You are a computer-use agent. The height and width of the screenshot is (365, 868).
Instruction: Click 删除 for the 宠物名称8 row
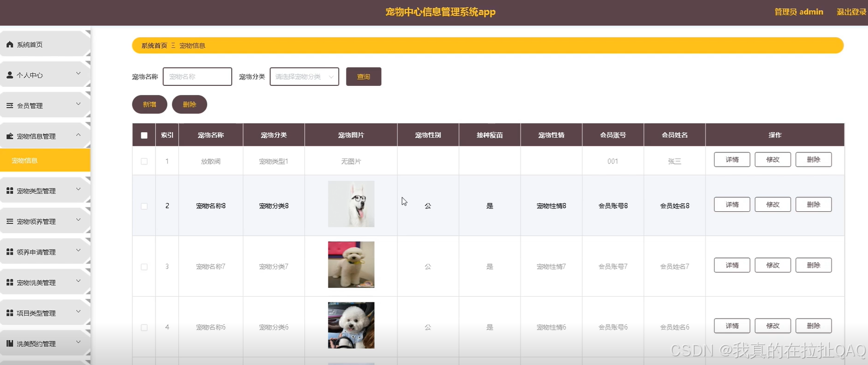click(813, 205)
